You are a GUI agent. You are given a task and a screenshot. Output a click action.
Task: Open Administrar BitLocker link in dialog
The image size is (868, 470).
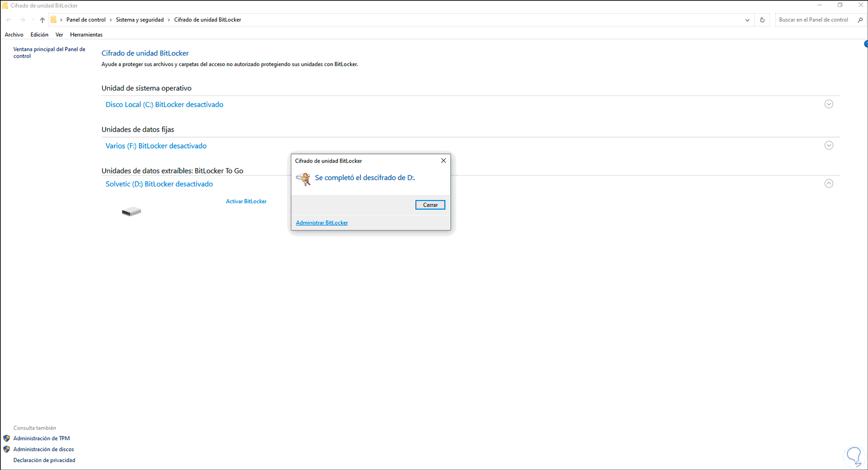[x=322, y=223]
